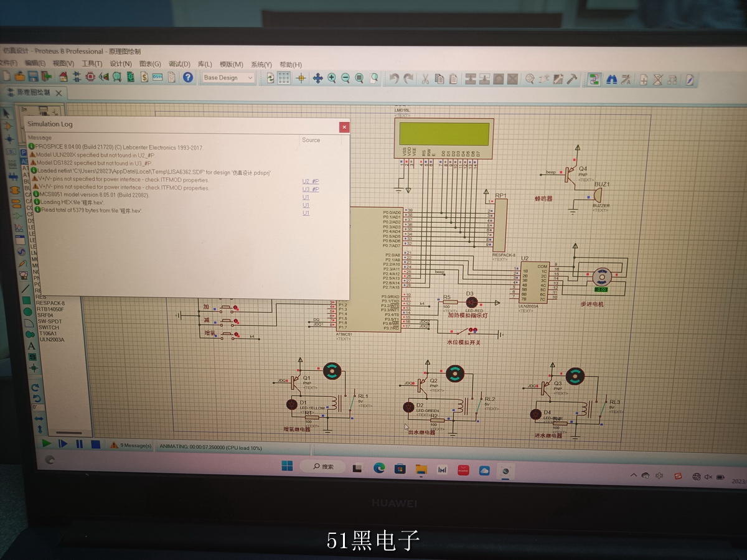
Task: Select T106A1 in the device list
Action: [49, 334]
